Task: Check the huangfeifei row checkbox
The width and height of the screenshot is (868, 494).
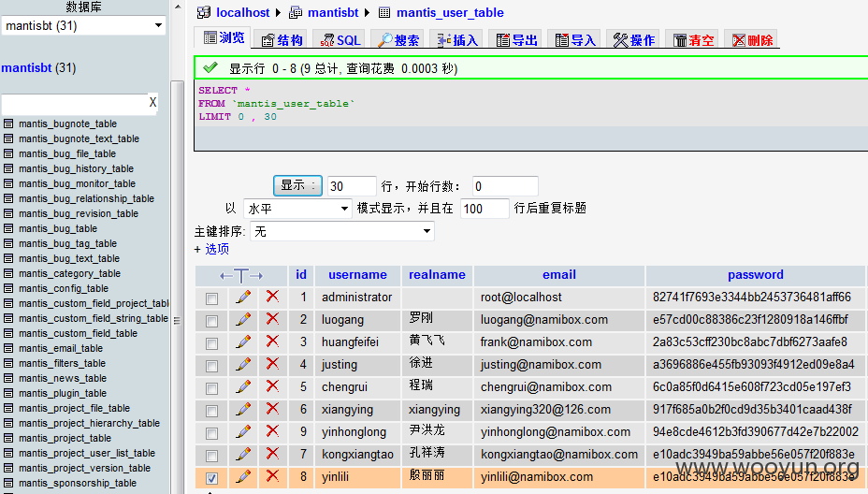Action: pos(211,344)
